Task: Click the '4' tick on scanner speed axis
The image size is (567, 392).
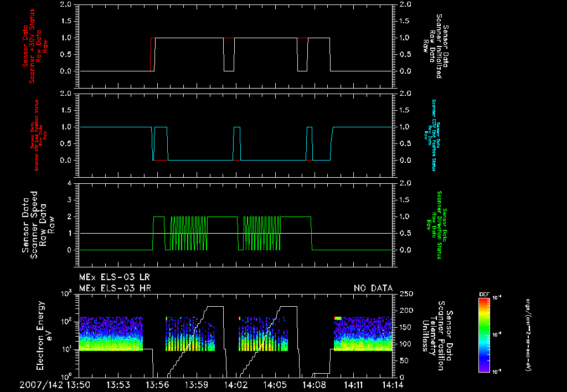Action: pos(69,183)
